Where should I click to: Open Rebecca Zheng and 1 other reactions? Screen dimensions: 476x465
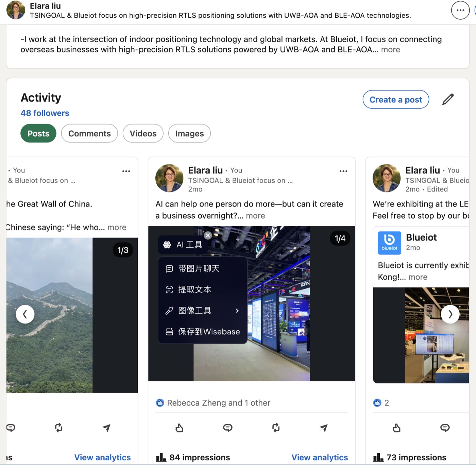coord(219,403)
